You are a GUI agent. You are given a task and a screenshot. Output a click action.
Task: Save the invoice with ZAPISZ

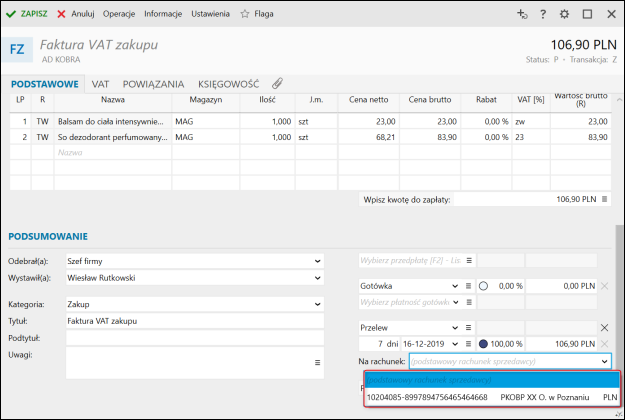[x=27, y=14]
